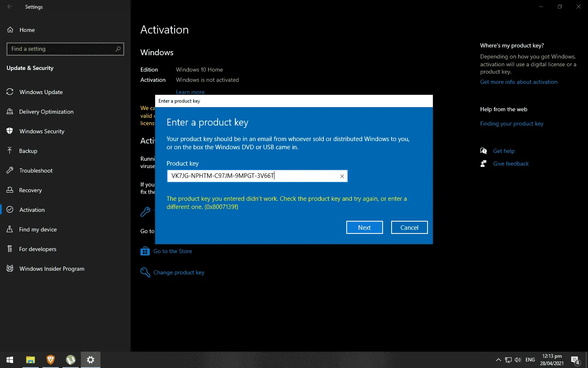
Task: Click the Backup upload arrow icon
Action: pos(10,151)
